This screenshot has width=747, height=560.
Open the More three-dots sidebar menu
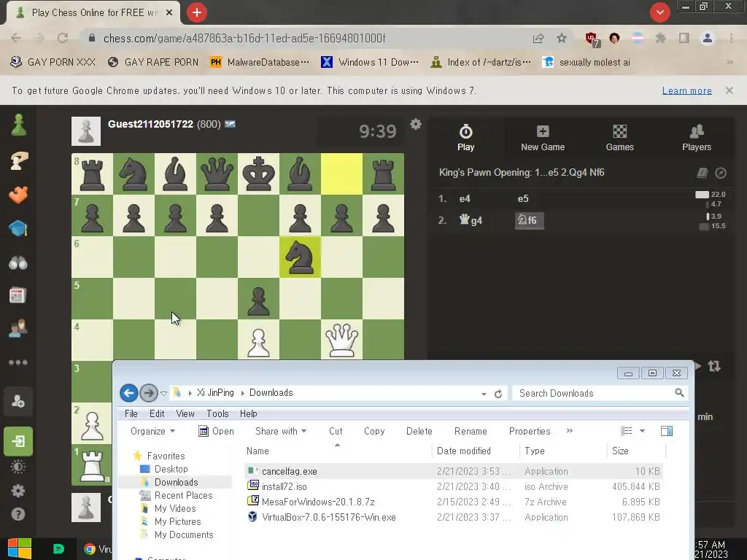[x=18, y=362]
